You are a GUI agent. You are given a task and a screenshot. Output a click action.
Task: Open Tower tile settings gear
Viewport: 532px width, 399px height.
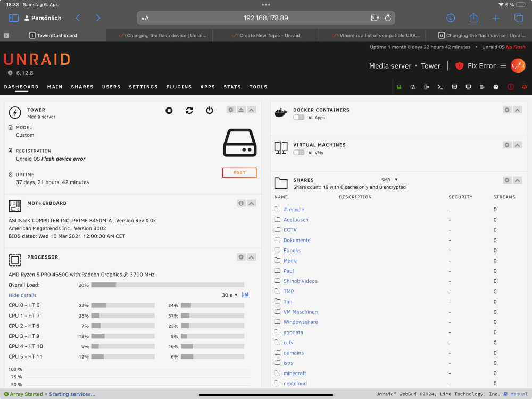click(x=231, y=110)
